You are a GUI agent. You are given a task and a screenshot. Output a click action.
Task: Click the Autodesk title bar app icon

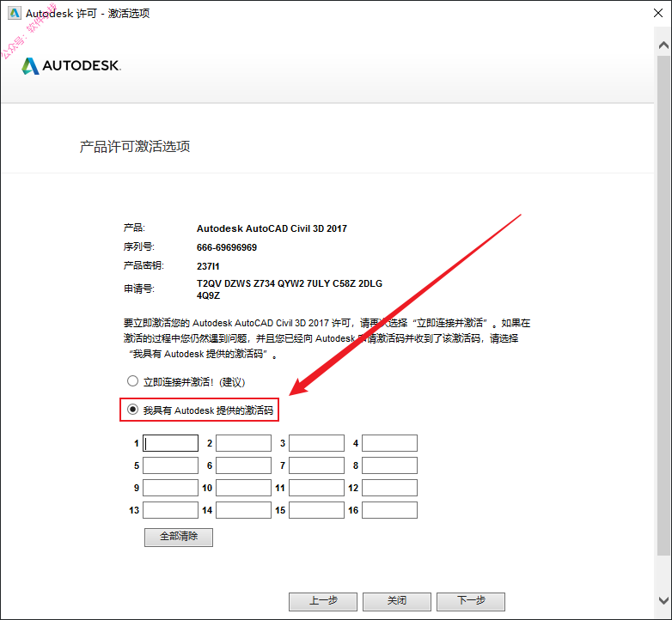(14, 13)
